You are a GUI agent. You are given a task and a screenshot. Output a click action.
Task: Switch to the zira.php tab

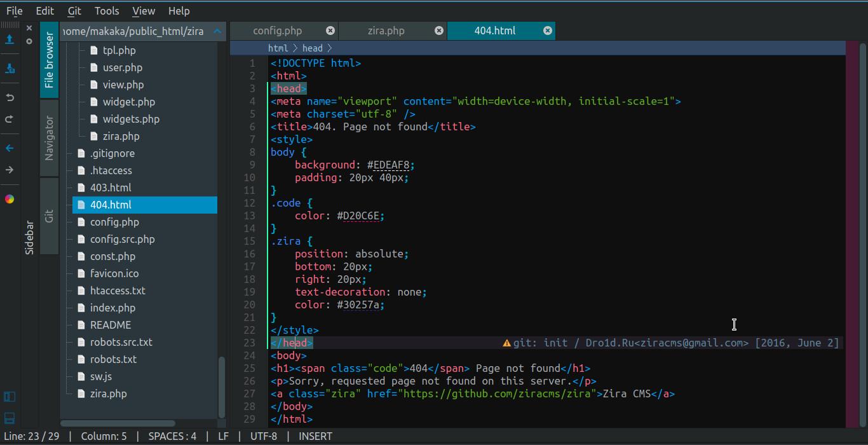click(386, 31)
